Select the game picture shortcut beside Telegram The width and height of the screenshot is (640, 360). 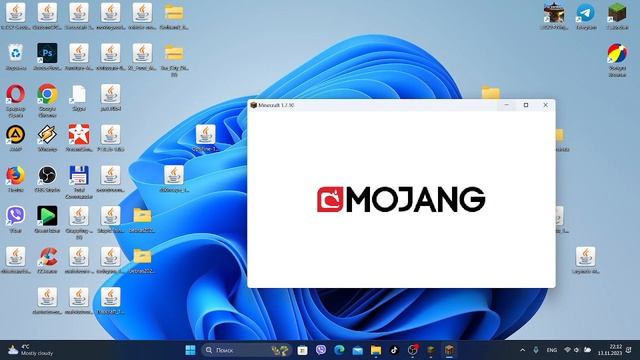(x=554, y=13)
